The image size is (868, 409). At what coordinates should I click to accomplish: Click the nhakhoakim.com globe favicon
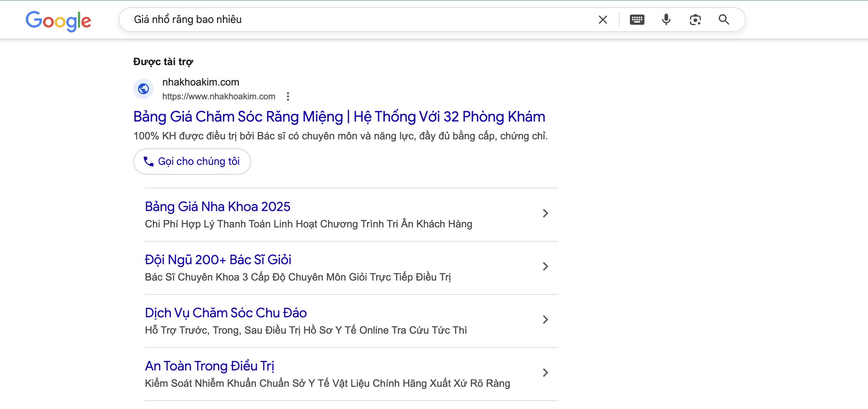(x=143, y=89)
